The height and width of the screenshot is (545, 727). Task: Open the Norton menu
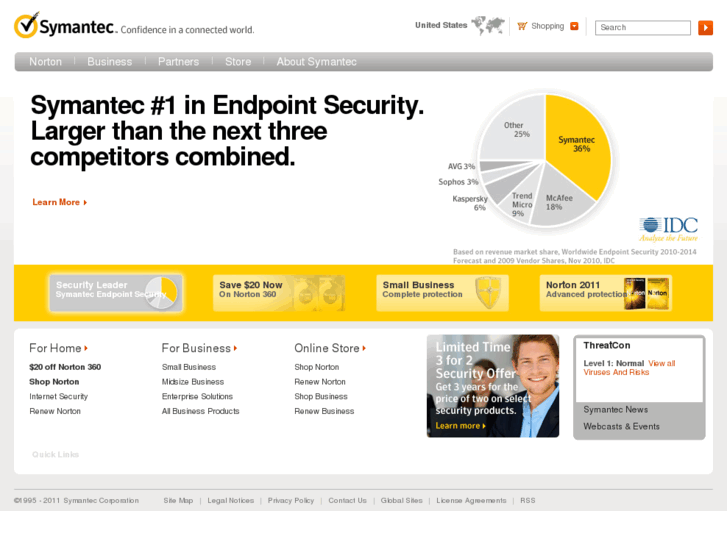pyautogui.click(x=45, y=62)
